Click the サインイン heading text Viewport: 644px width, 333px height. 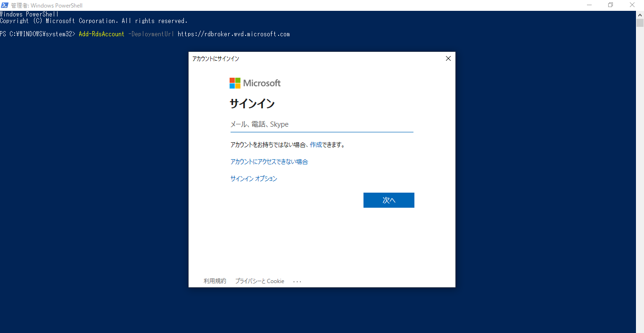pyautogui.click(x=252, y=104)
